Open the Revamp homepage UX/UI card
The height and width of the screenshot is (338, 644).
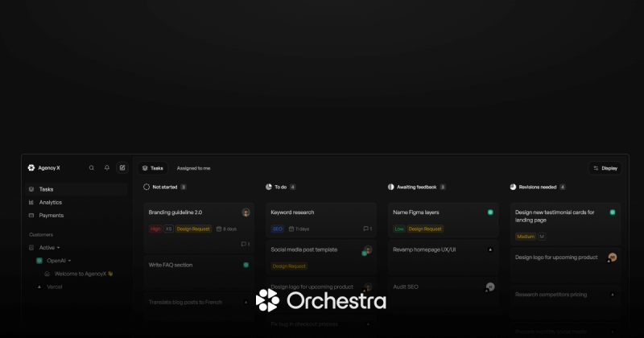(444, 258)
